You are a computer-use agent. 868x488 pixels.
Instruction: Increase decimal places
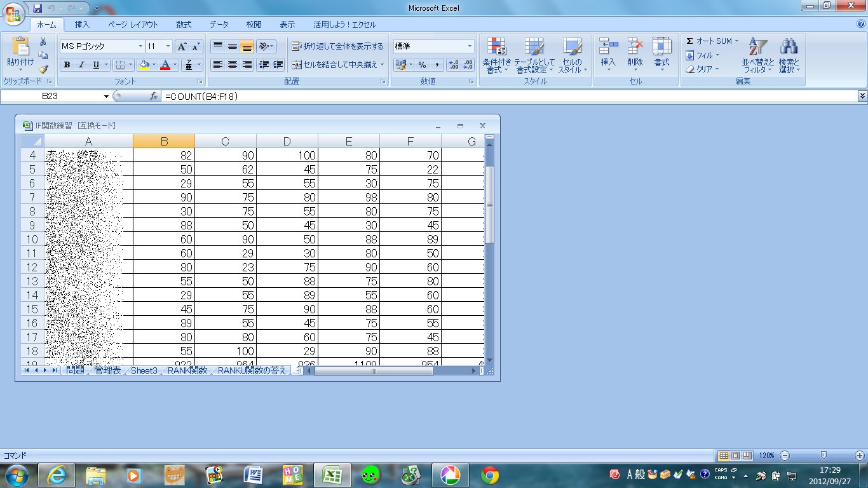point(453,65)
